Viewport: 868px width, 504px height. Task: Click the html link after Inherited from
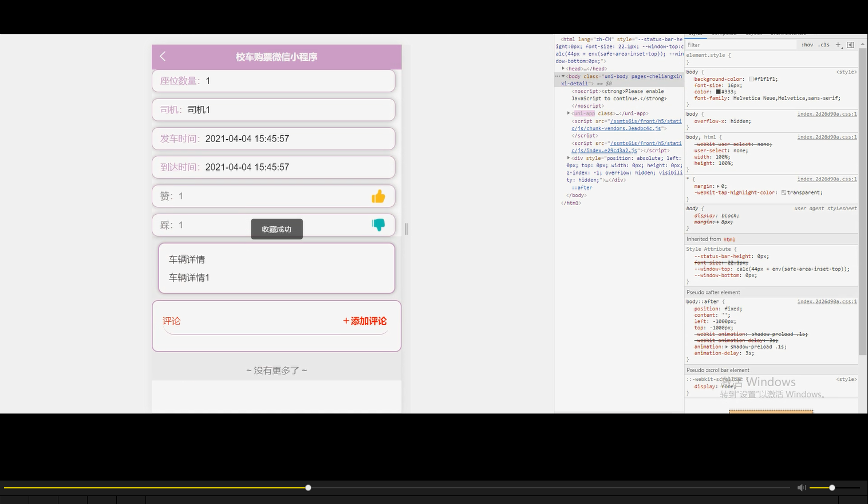point(729,239)
